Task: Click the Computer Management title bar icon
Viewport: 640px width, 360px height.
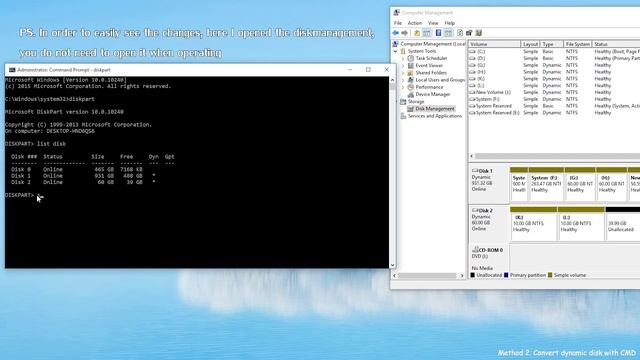Action: click(x=396, y=13)
